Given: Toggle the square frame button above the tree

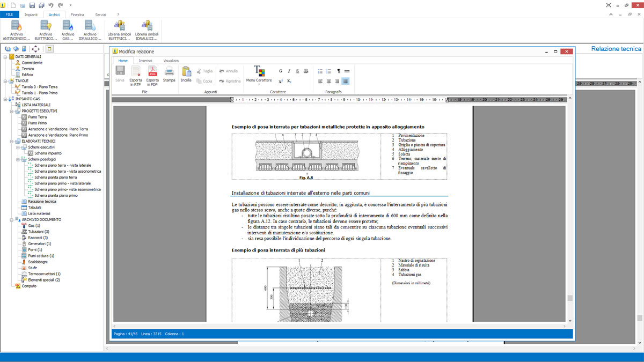Looking at the screenshot, I should [x=49, y=49].
